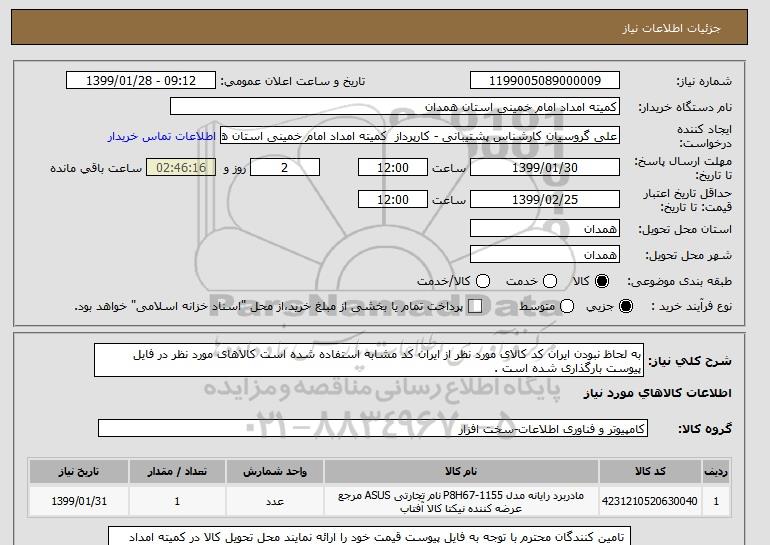Click row number 1 cell
The width and height of the screenshot is (770, 545).
click(716, 501)
